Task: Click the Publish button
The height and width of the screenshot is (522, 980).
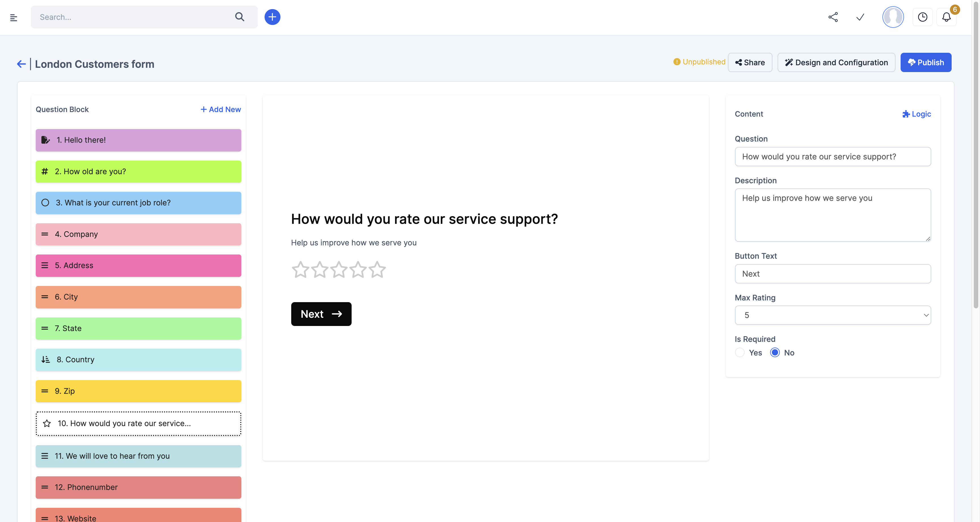Action: coord(925,62)
